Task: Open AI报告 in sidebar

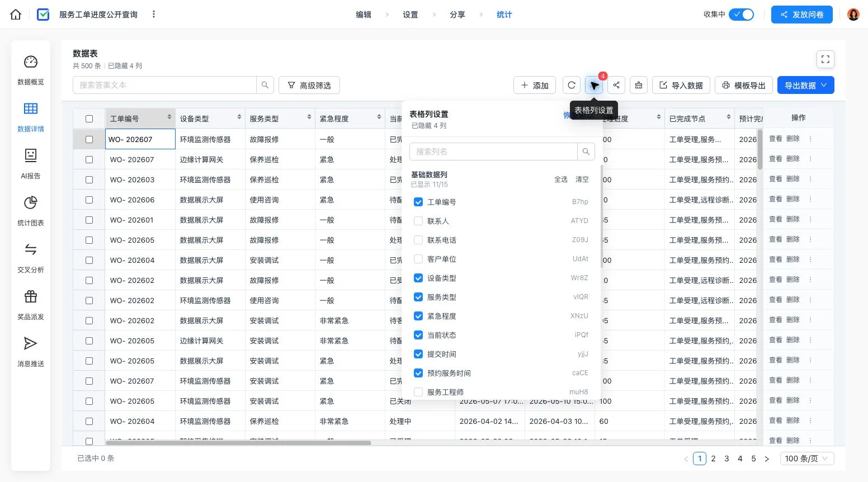Action: (31, 164)
